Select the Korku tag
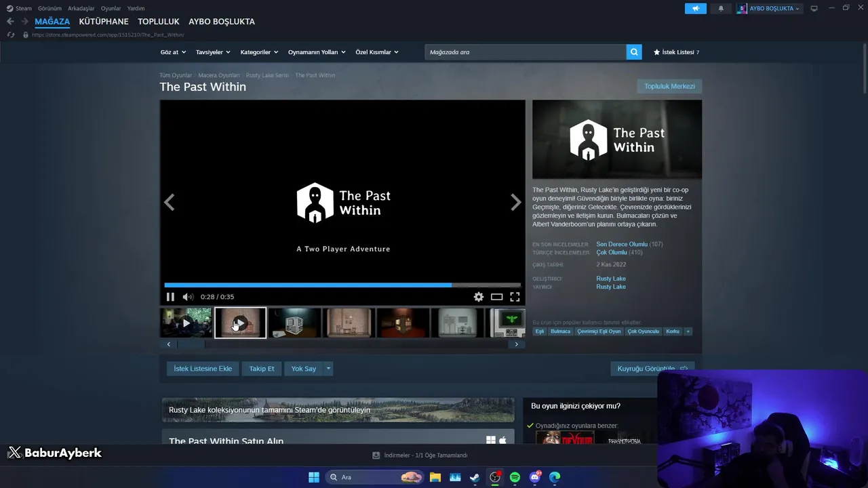Image resolution: width=868 pixels, height=488 pixels. pos(673,331)
